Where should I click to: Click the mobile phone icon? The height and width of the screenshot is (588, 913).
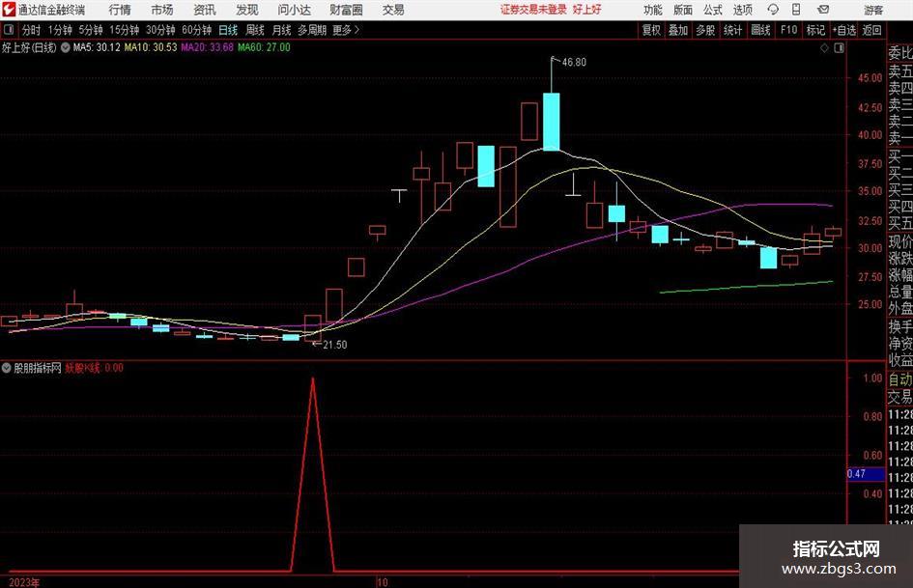(x=796, y=10)
